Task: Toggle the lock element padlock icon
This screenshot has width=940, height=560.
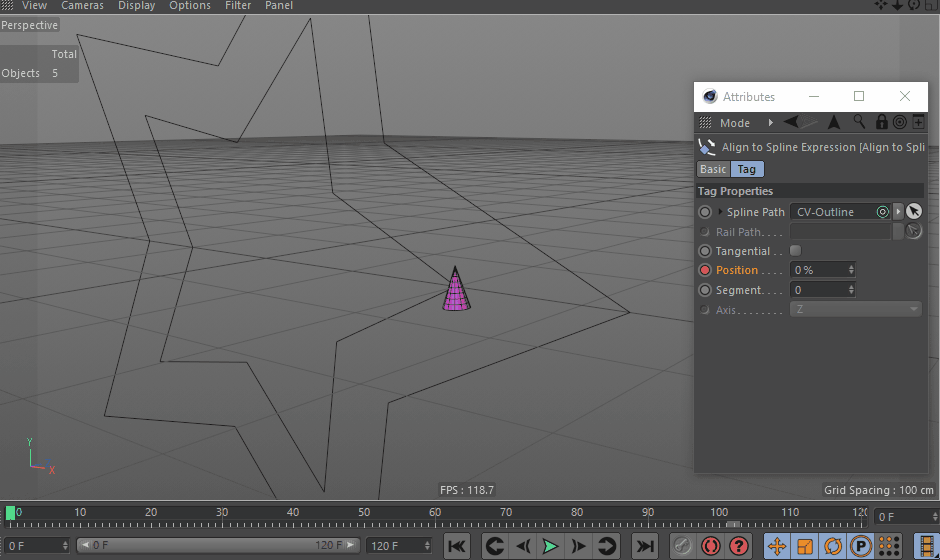Action: coord(881,122)
